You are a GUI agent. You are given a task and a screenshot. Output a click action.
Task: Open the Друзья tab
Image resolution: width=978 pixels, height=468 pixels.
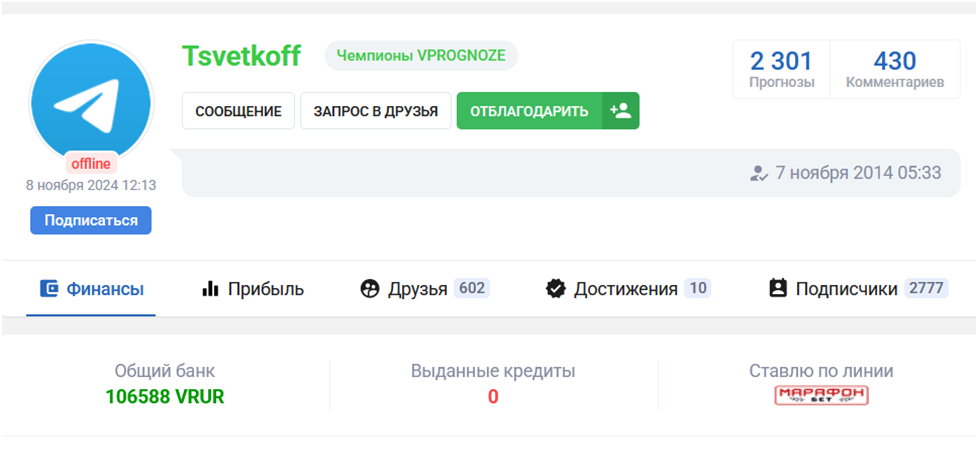pyautogui.click(x=425, y=289)
